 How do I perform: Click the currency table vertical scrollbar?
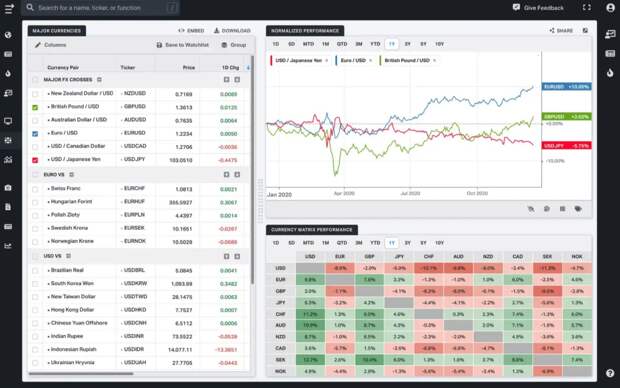point(252,170)
